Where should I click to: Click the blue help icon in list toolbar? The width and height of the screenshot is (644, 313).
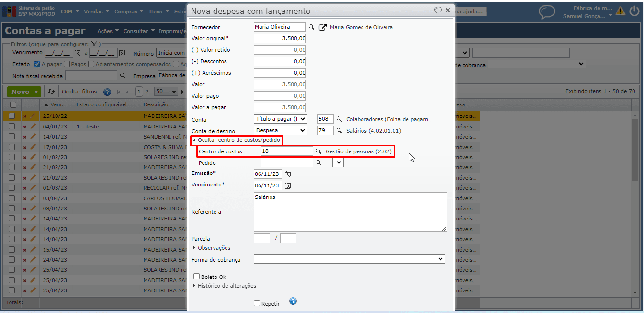(x=107, y=92)
